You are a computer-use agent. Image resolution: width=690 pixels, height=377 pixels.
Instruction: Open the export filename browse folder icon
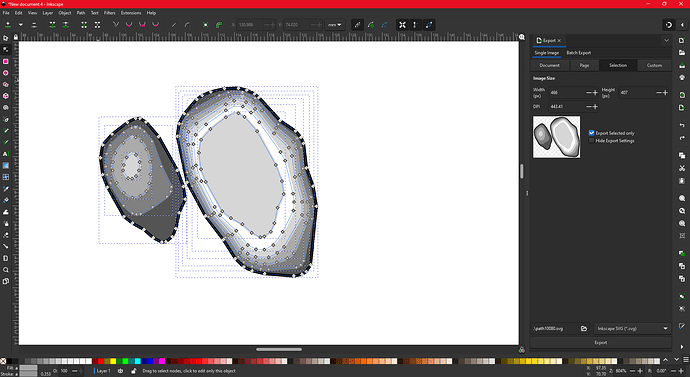click(x=584, y=329)
